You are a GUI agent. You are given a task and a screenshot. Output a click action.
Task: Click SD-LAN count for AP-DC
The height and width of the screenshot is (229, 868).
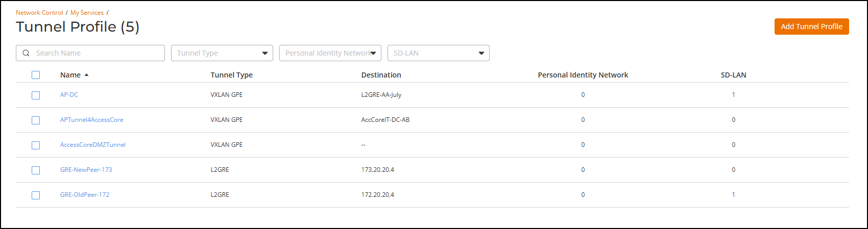(733, 95)
